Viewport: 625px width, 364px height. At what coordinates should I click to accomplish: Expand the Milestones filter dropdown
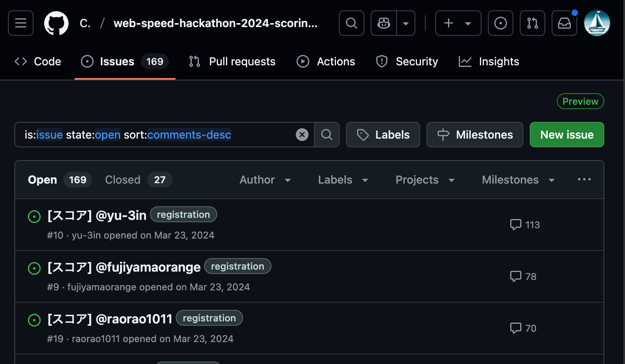(x=518, y=180)
